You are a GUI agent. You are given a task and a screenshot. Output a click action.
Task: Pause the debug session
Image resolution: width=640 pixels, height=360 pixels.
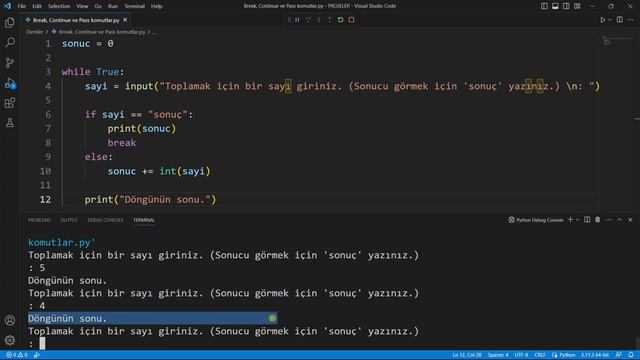pos(298,20)
